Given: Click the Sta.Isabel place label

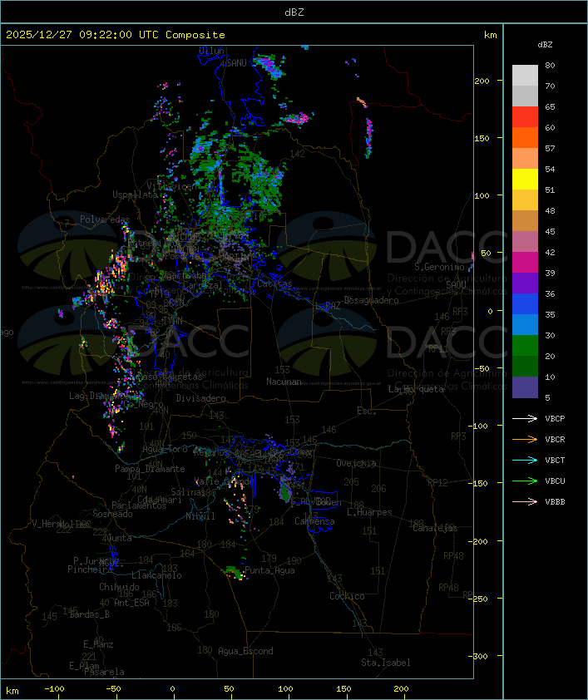Looking at the screenshot, I should [x=386, y=663].
